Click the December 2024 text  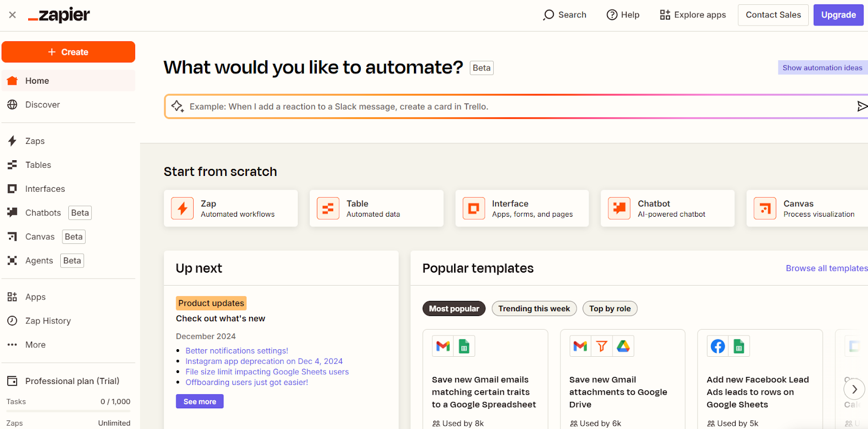[x=206, y=336]
